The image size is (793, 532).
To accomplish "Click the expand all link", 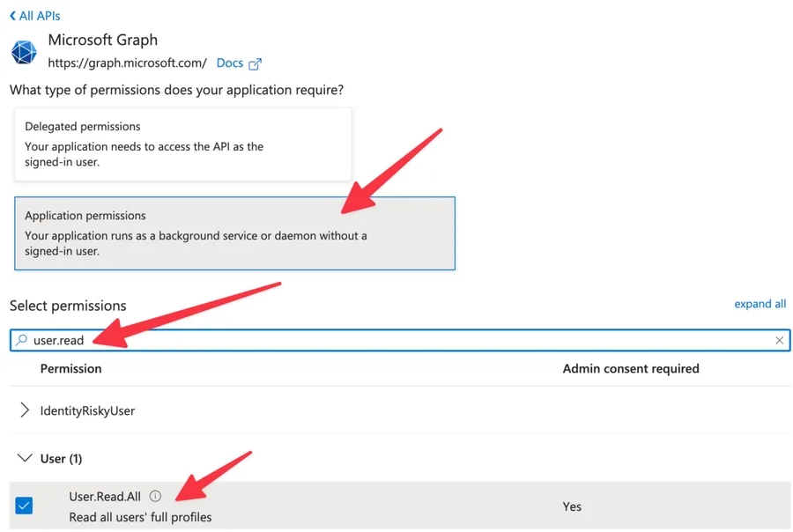I will click(760, 304).
